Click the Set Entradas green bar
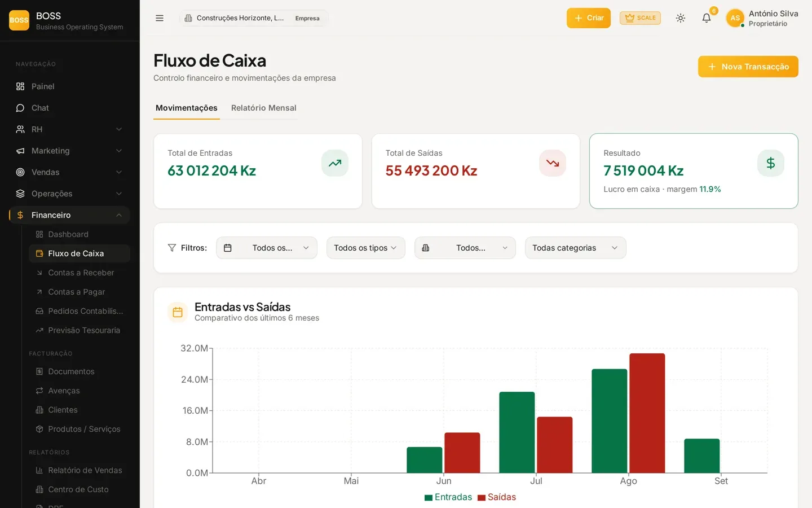This screenshot has width=812, height=508. [x=702, y=456]
